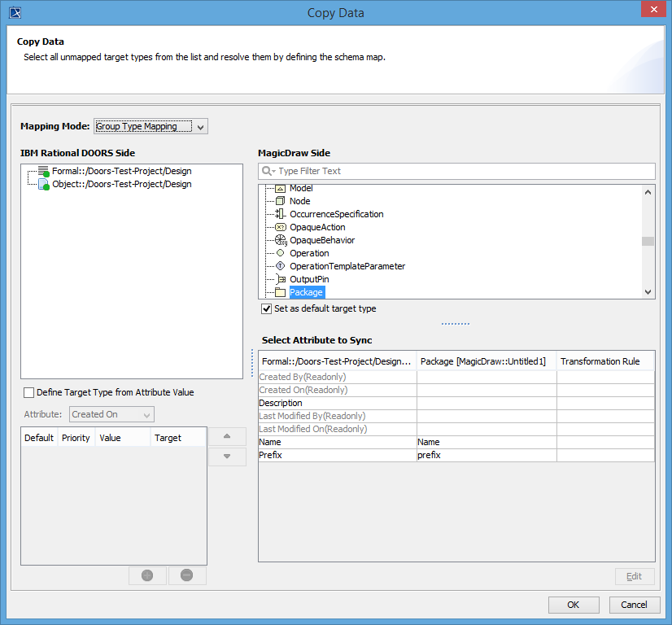Click the Formal Doors-Test-Project module icon
This screenshot has width=672, height=625.
pos(43,172)
